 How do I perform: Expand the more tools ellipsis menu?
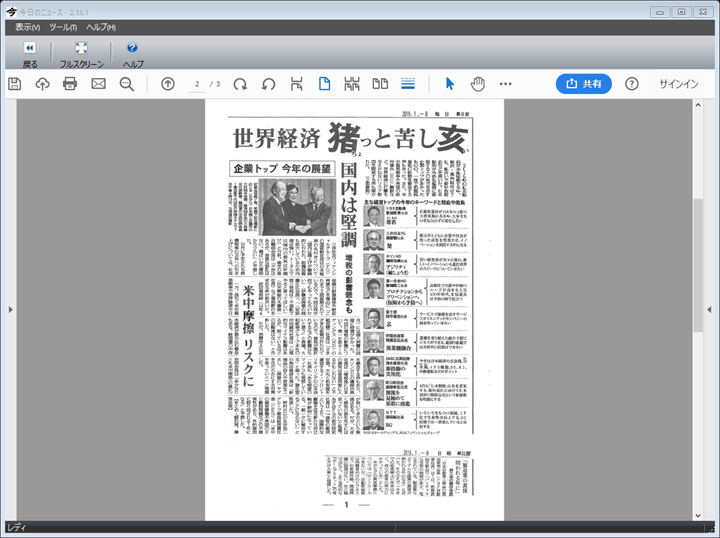[506, 84]
